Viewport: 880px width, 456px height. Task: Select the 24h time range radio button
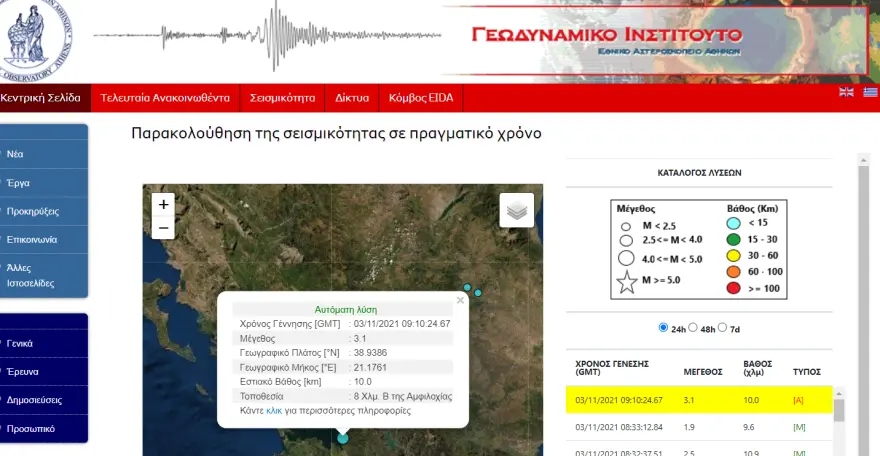(x=664, y=328)
